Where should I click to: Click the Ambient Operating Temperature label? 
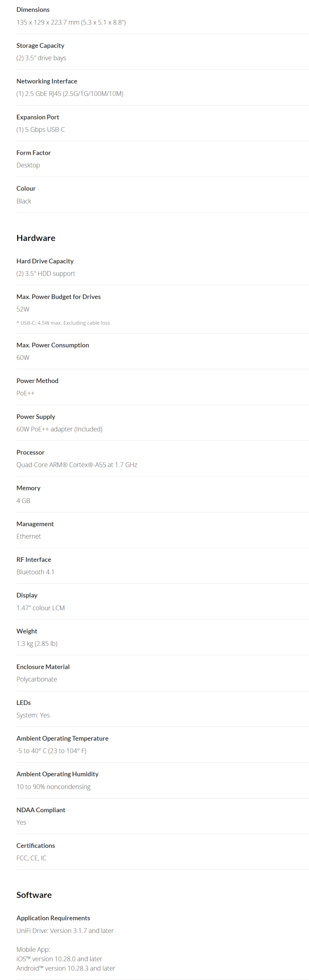(x=62, y=738)
